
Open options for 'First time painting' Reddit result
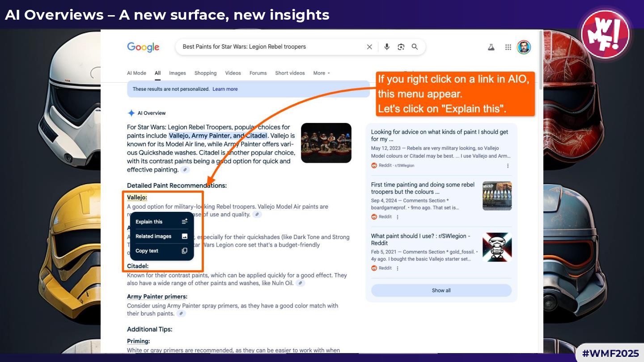[x=397, y=217]
